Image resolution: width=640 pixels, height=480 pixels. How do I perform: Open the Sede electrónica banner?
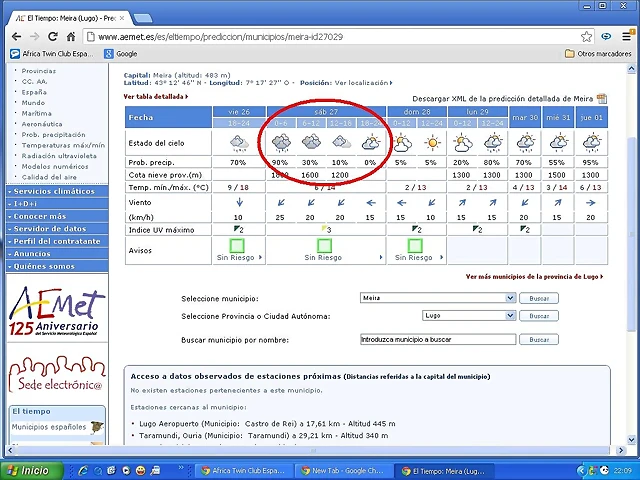(x=57, y=373)
